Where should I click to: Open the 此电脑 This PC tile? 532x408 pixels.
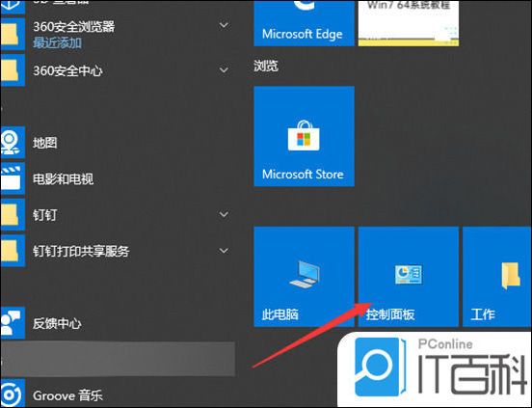tap(304, 277)
